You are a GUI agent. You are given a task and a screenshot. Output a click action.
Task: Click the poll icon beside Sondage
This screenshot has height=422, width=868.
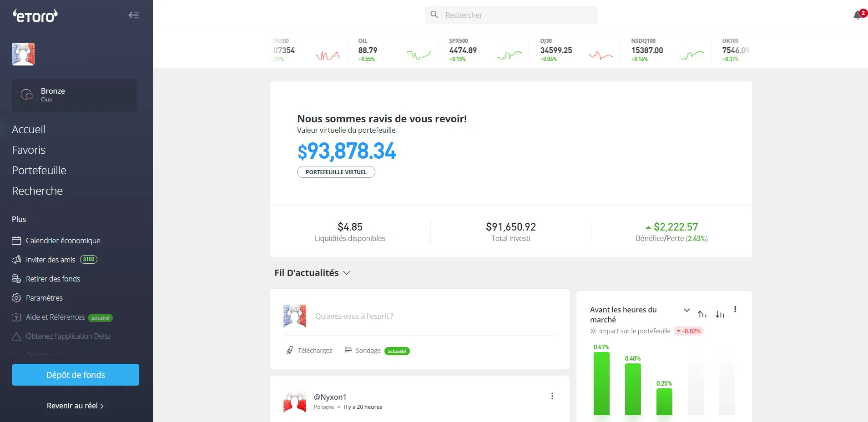click(x=348, y=350)
